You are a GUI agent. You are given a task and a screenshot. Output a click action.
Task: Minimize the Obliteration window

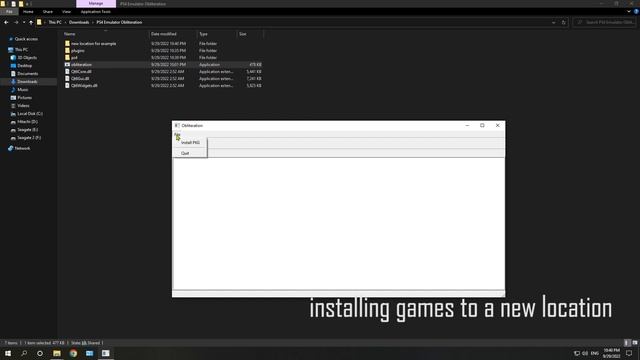coord(467,125)
